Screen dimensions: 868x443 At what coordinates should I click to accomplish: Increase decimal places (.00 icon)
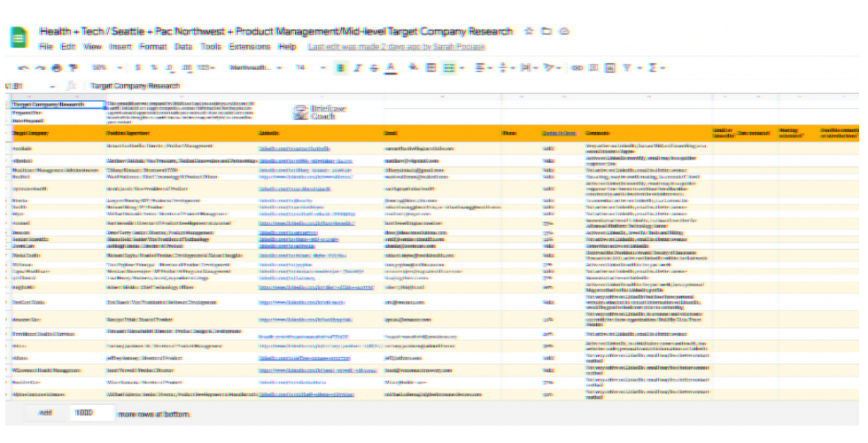tap(187, 67)
